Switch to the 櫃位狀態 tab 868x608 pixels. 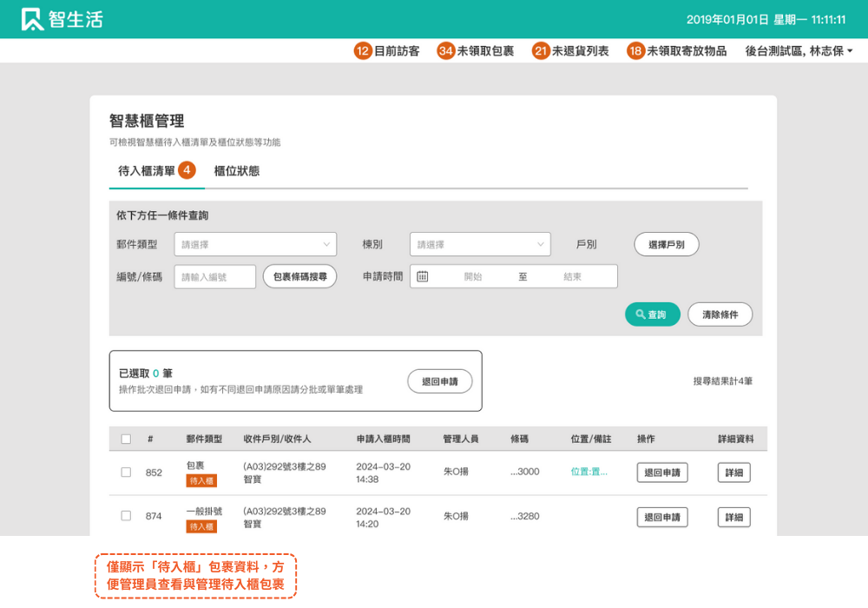click(x=236, y=171)
